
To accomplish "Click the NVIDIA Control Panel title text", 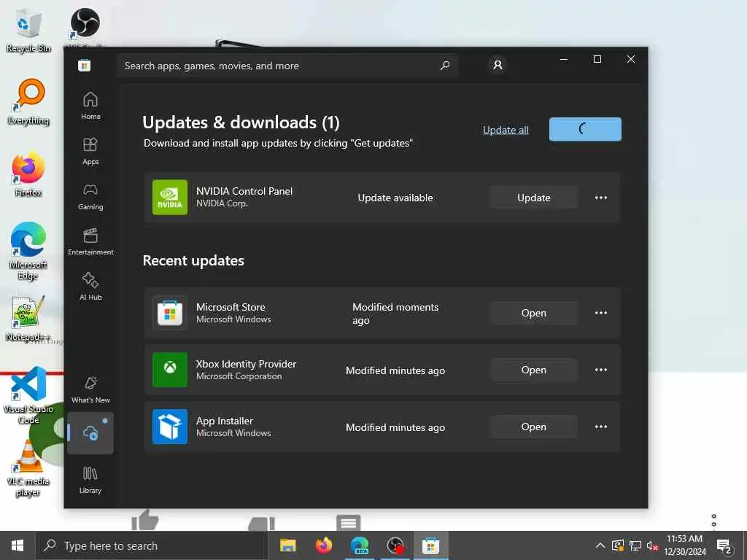I will click(x=244, y=191).
